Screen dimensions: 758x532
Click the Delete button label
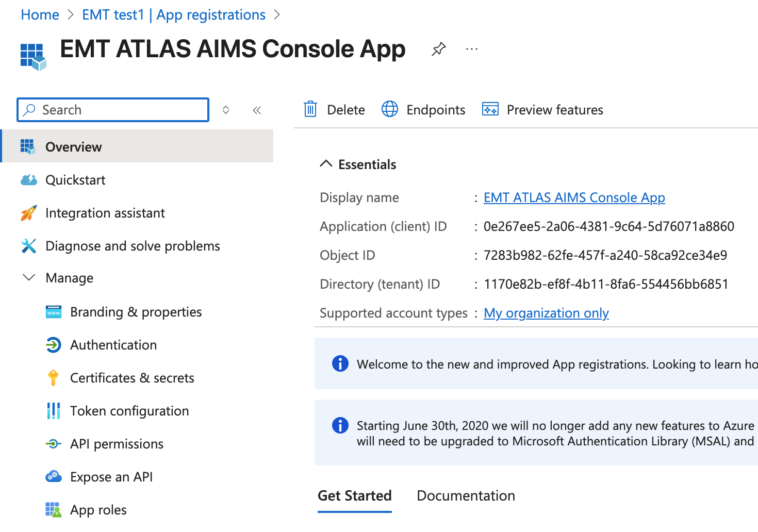coord(346,110)
